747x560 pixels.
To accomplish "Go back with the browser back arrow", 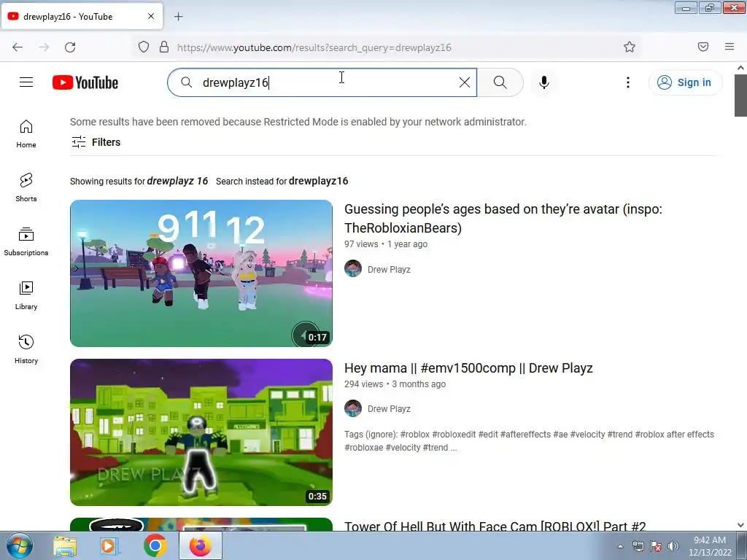I will [x=18, y=47].
